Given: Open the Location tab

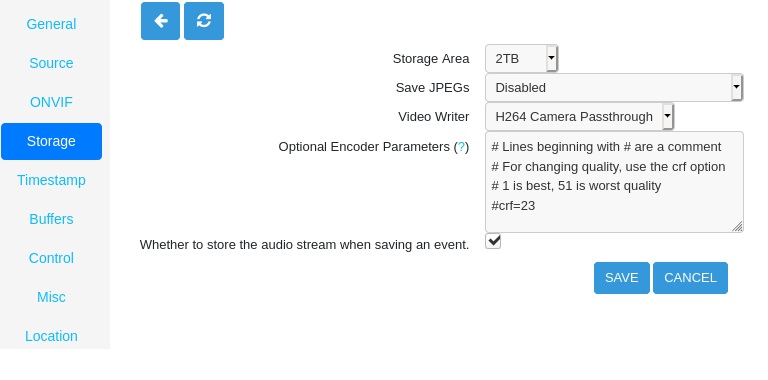Looking at the screenshot, I should (x=51, y=336).
